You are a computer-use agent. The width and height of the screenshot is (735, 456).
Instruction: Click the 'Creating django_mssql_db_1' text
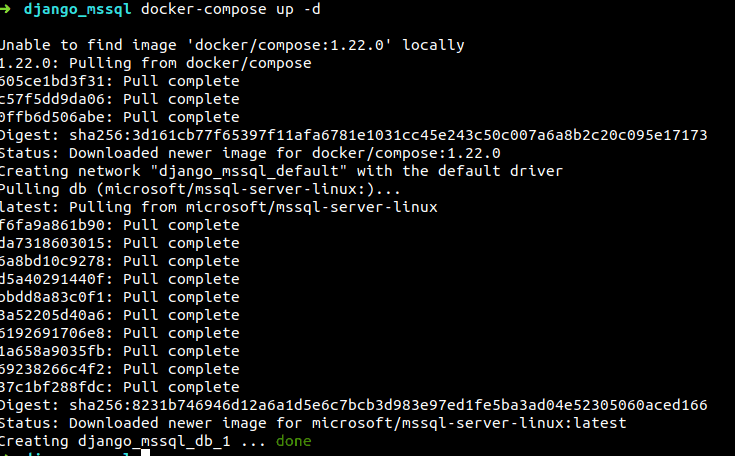click(115, 441)
